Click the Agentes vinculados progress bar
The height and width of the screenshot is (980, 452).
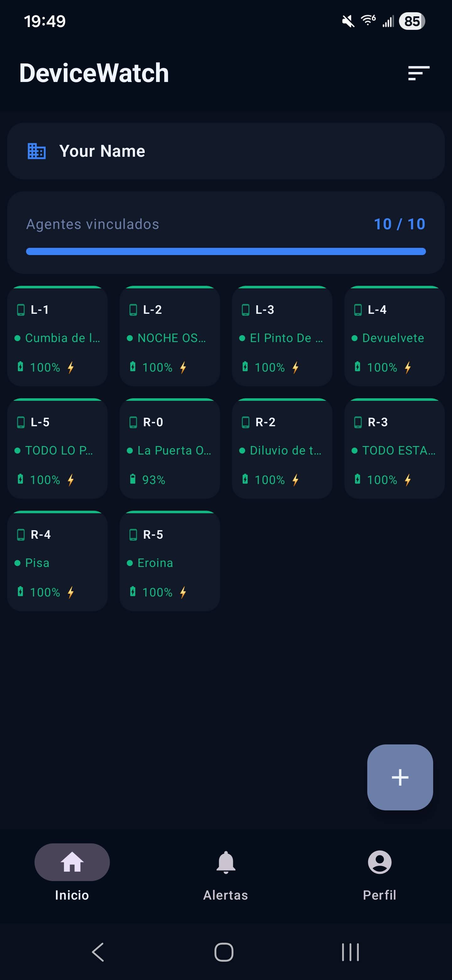coord(226,252)
